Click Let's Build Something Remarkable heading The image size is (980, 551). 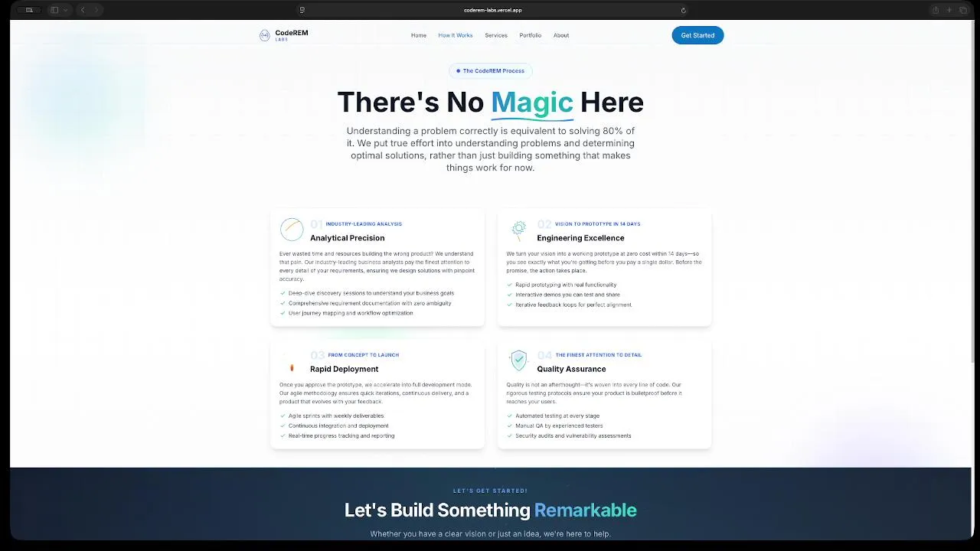tap(490, 510)
